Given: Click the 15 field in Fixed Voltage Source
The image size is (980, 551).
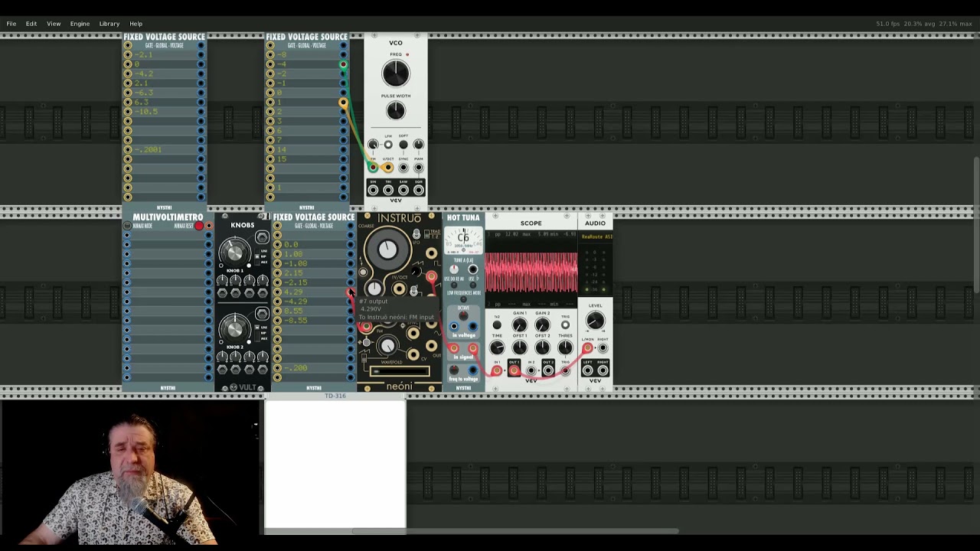Looking at the screenshot, I should (x=306, y=159).
